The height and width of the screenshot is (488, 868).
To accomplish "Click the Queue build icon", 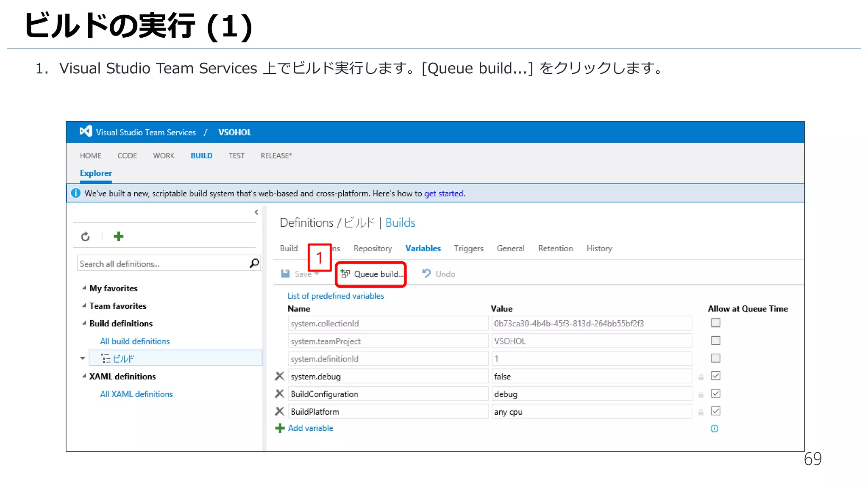I will [345, 274].
